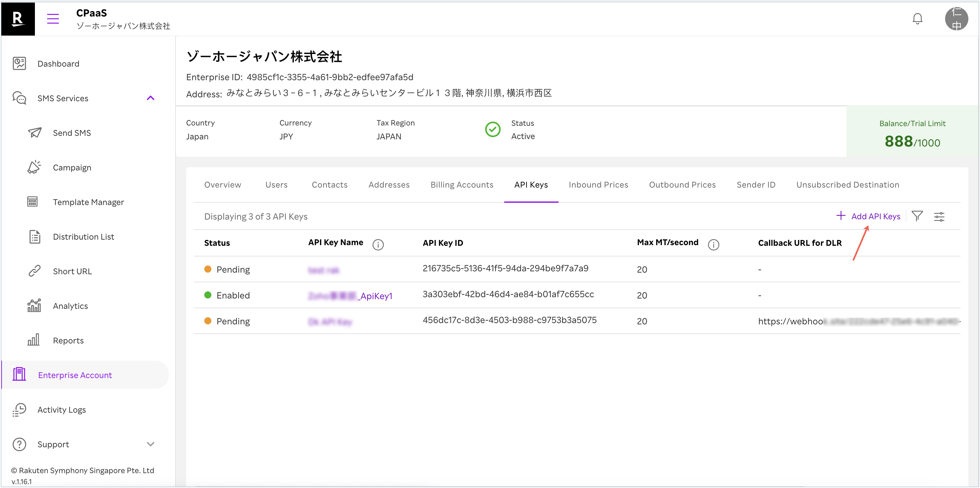Toggle the hamburger menu icon

pyautogui.click(x=53, y=19)
